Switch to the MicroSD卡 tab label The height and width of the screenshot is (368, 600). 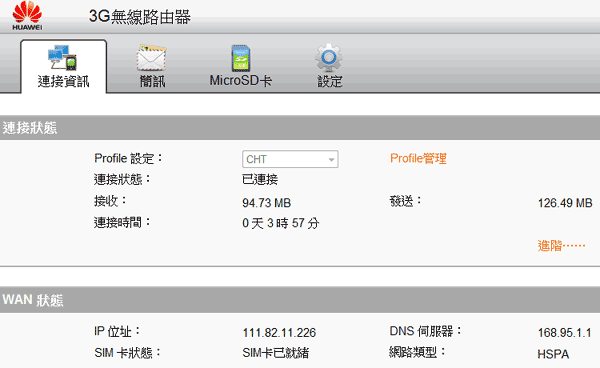[x=241, y=81]
